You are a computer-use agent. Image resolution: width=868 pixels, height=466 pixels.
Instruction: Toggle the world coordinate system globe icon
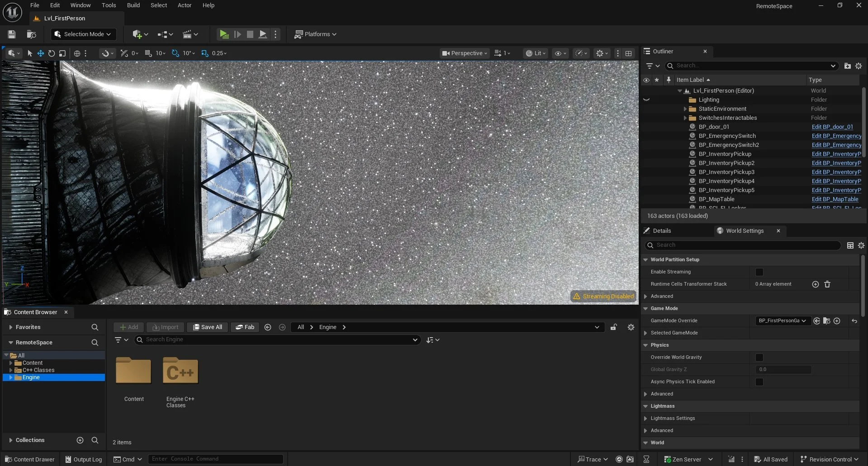tap(77, 53)
